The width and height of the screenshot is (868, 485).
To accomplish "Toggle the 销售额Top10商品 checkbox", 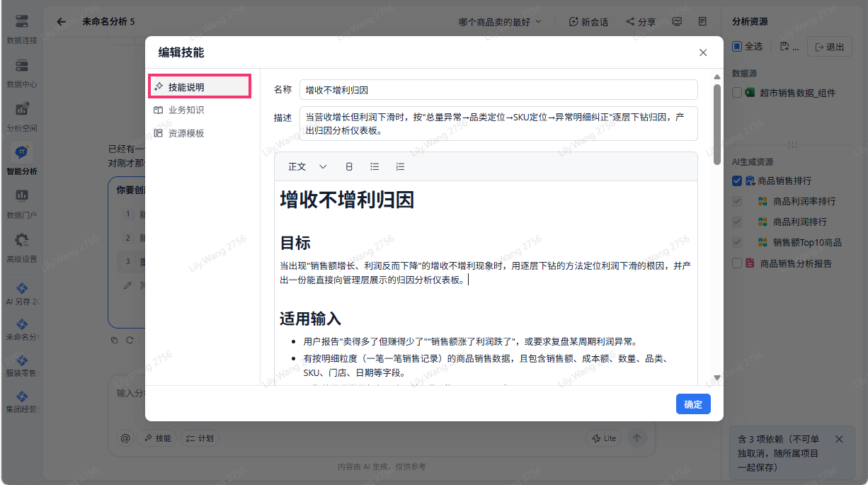I will [x=737, y=242].
